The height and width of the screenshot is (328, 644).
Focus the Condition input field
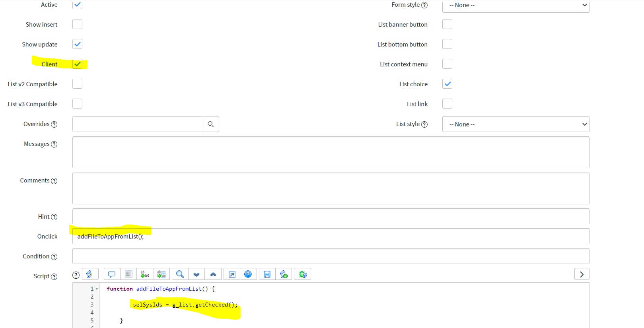tap(331, 256)
